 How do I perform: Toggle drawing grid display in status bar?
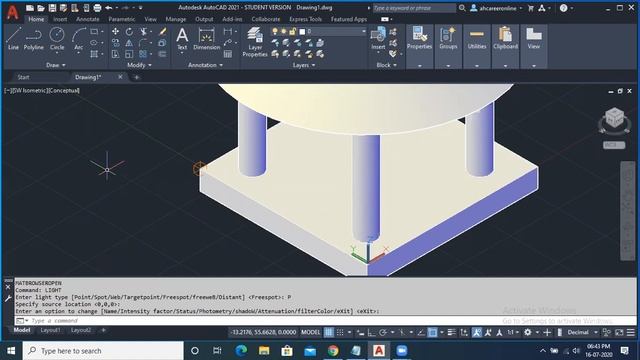click(x=329, y=333)
